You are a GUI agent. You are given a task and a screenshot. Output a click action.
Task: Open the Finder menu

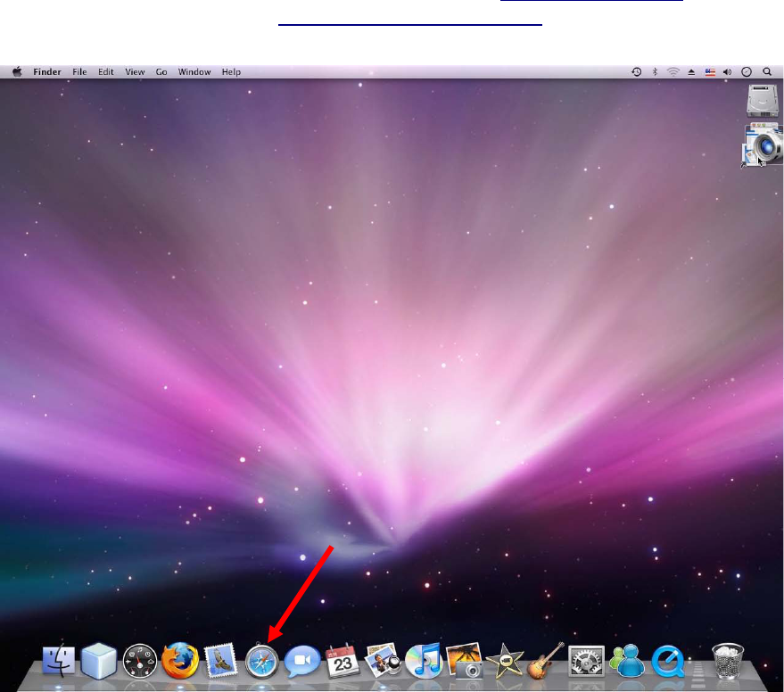[47, 72]
